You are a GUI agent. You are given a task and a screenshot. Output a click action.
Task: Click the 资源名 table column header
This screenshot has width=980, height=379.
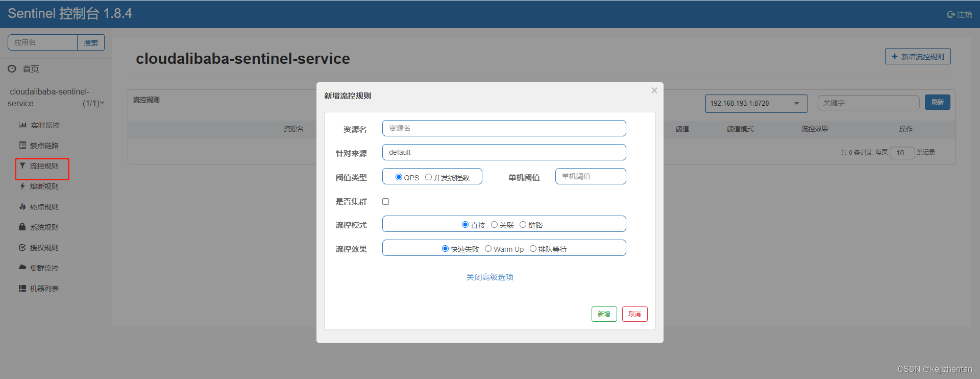[x=293, y=129]
